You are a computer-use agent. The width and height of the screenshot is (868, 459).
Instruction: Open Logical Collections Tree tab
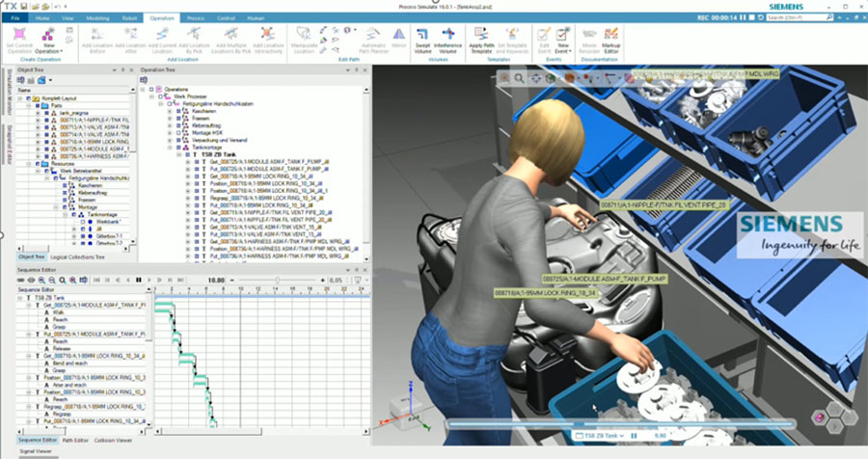pyautogui.click(x=78, y=257)
